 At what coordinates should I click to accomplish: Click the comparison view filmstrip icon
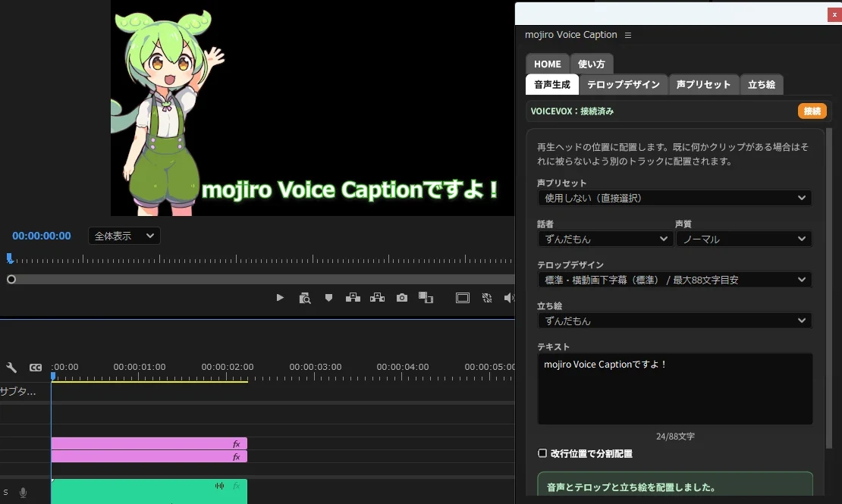(426, 297)
